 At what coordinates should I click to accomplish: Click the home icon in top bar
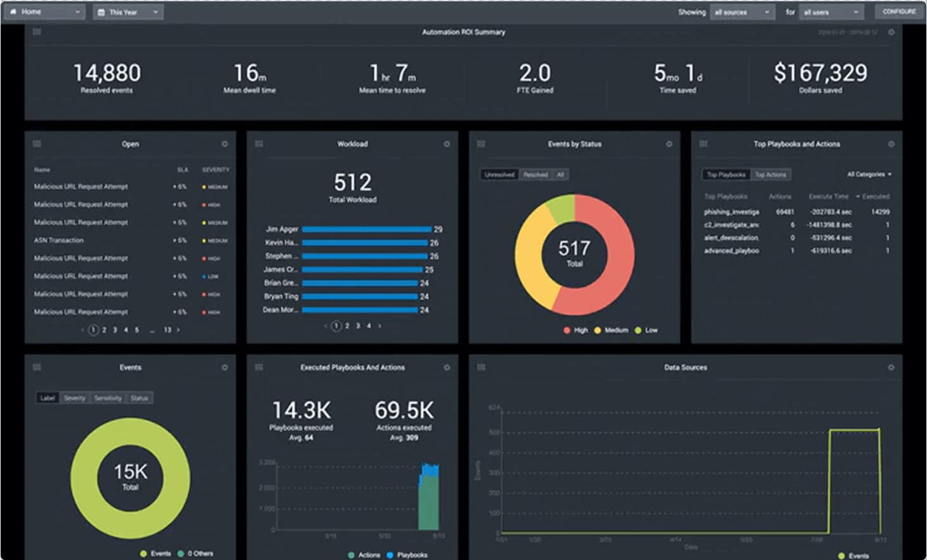point(13,11)
